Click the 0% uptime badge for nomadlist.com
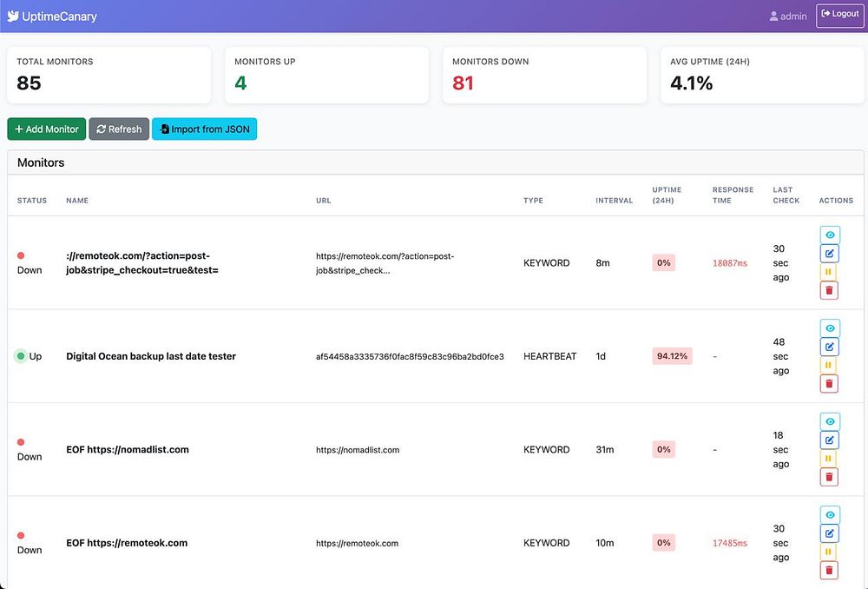The width and height of the screenshot is (868, 589). tap(663, 449)
